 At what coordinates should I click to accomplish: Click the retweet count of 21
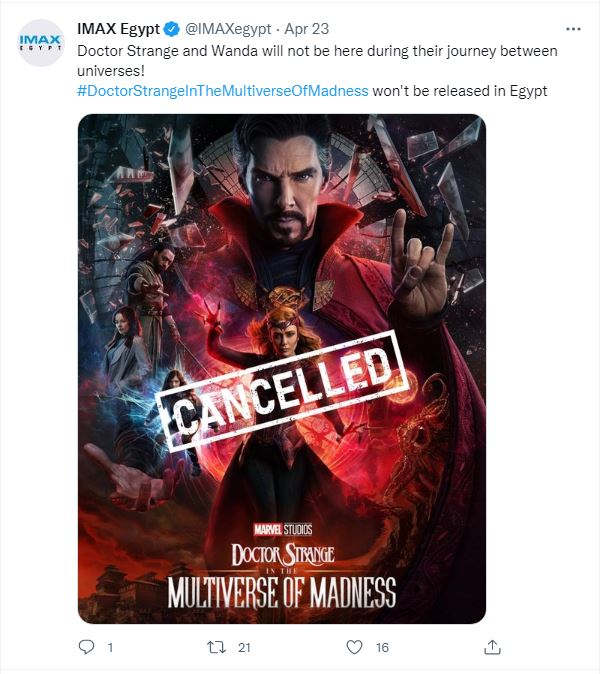243,648
